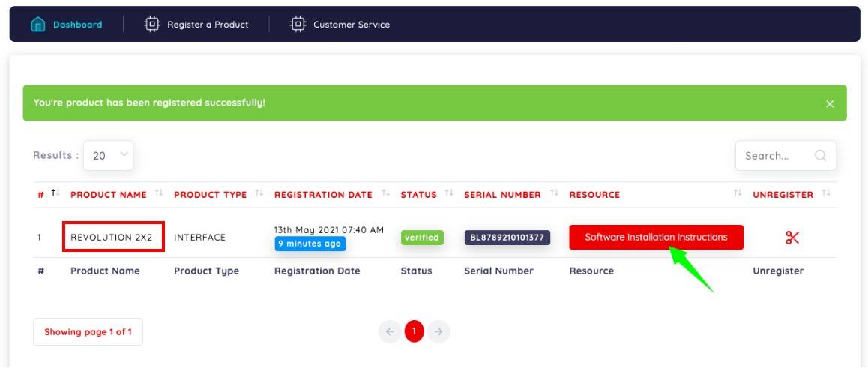Open Software Installation Instructions

click(656, 237)
